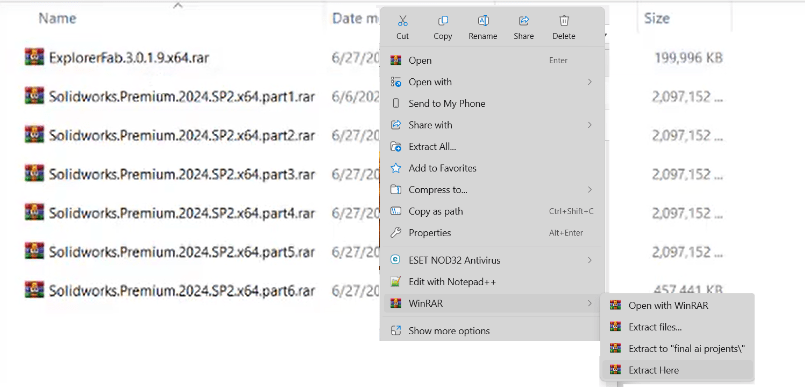Click the ESET NOD32 Antivirus icon

[395, 260]
